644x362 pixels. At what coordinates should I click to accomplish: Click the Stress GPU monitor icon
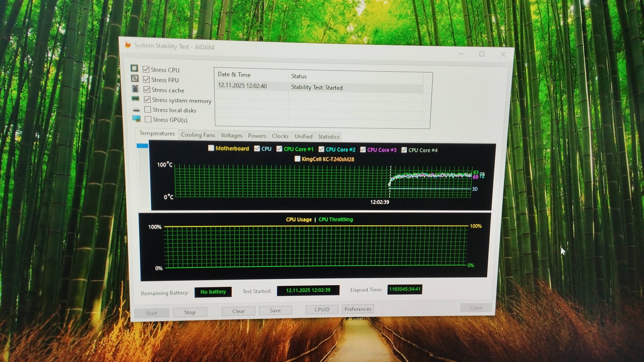point(136,119)
